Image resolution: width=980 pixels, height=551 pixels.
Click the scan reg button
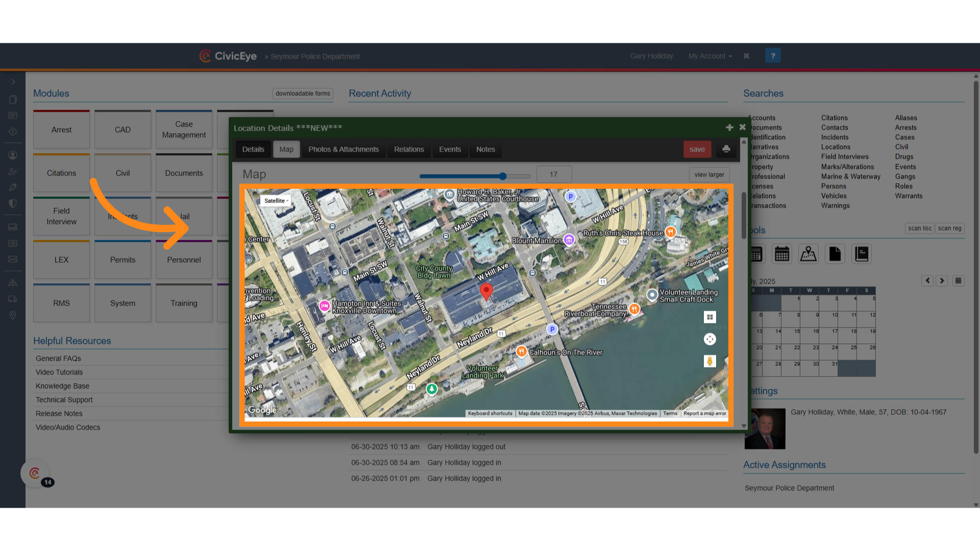[x=949, y=229]
